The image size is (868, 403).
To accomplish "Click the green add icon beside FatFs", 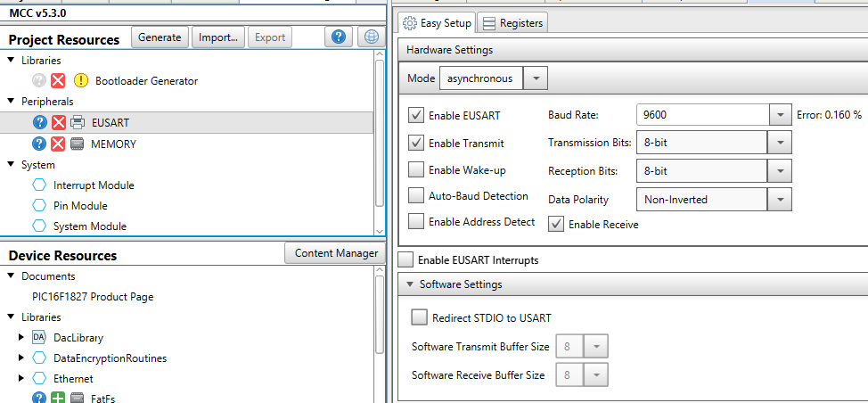I will tap(58, 399).
